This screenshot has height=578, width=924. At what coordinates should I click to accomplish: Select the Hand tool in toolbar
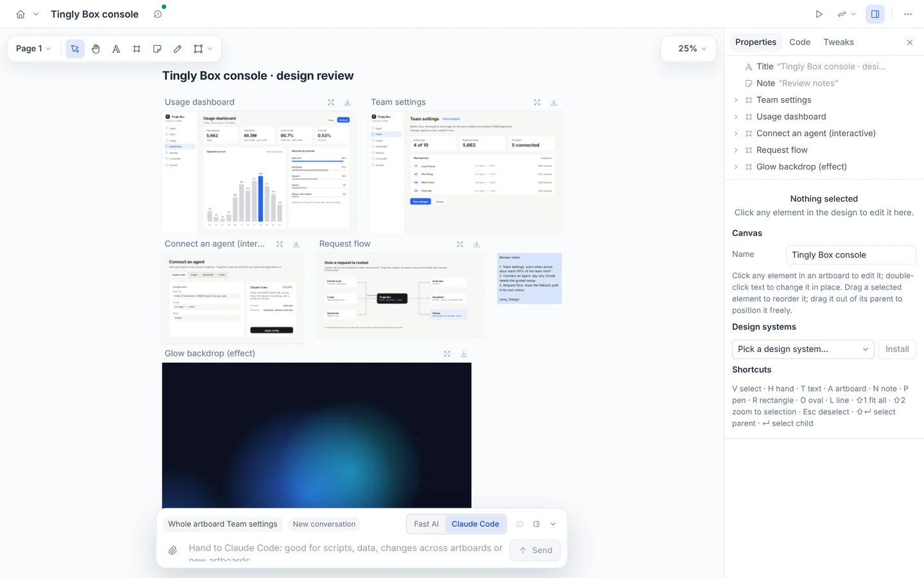(96, 49)
